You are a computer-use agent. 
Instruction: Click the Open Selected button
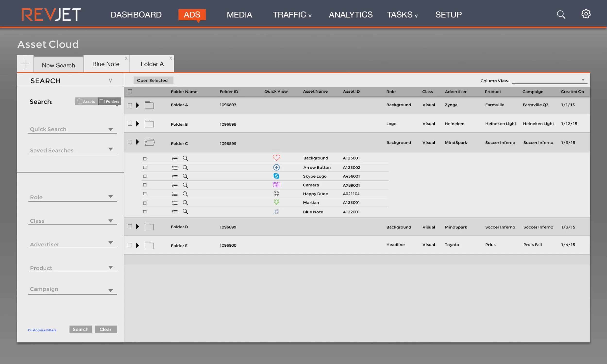coord(152,81)
